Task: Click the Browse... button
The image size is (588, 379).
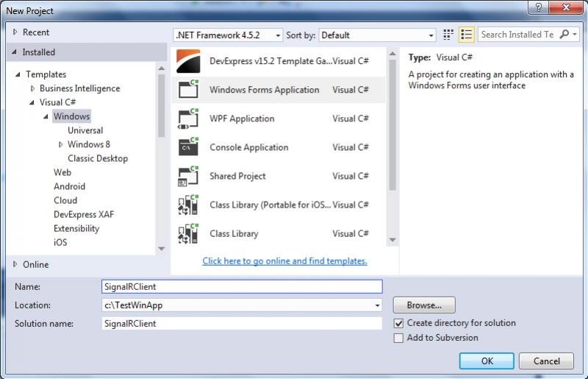Action: (x=424, y=305)
